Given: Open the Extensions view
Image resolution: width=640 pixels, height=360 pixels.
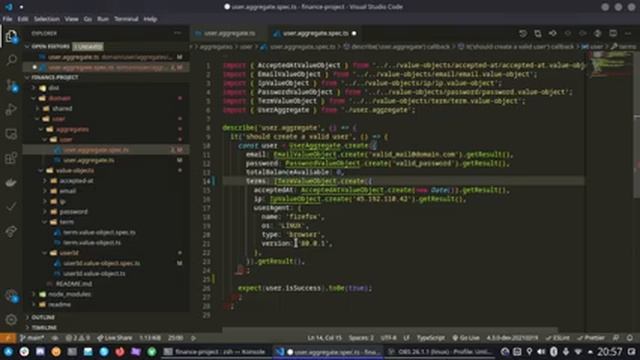Looking at the screenshot, I should point(11,158).
